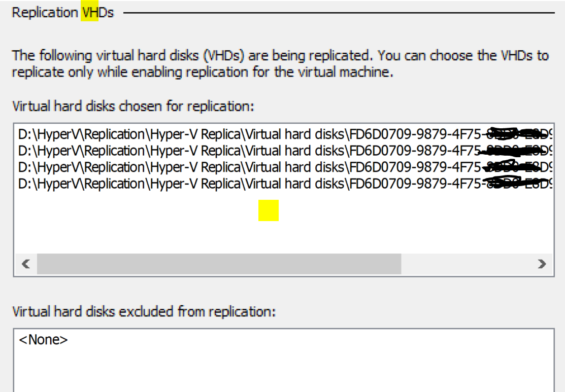Select the <None> entry in excluded list
Screen dimensions: 565x392
pyautogui.click(x=43, y=339)
